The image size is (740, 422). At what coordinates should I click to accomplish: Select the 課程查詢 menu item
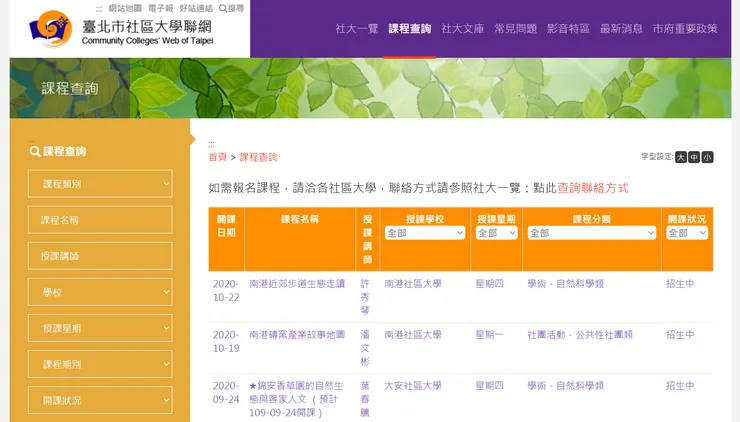coord(410,29)
